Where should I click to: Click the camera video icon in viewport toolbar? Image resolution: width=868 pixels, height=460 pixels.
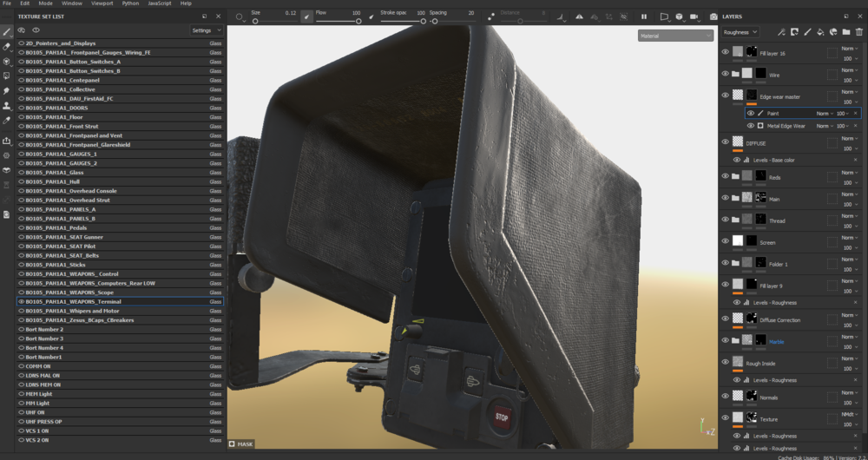[x=694, y=16]
